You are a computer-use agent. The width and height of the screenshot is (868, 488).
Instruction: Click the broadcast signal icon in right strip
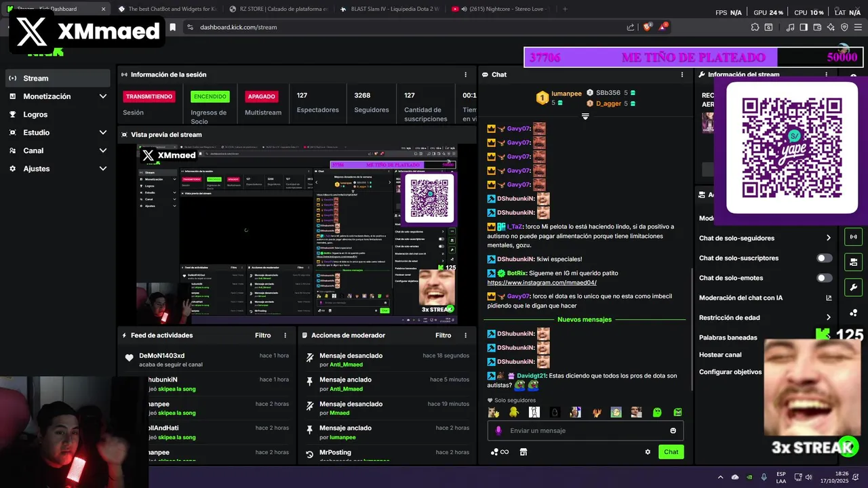coord(853,237)
